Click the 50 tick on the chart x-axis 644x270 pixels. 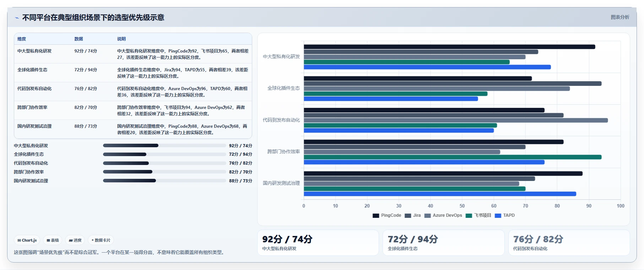click(x=462, y=206)
